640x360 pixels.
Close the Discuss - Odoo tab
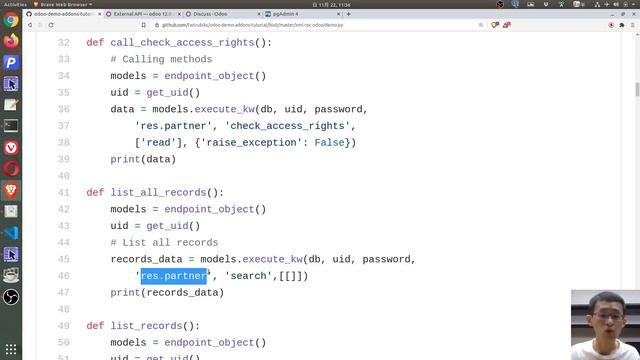pyautogui.click(x=258, y=14)
